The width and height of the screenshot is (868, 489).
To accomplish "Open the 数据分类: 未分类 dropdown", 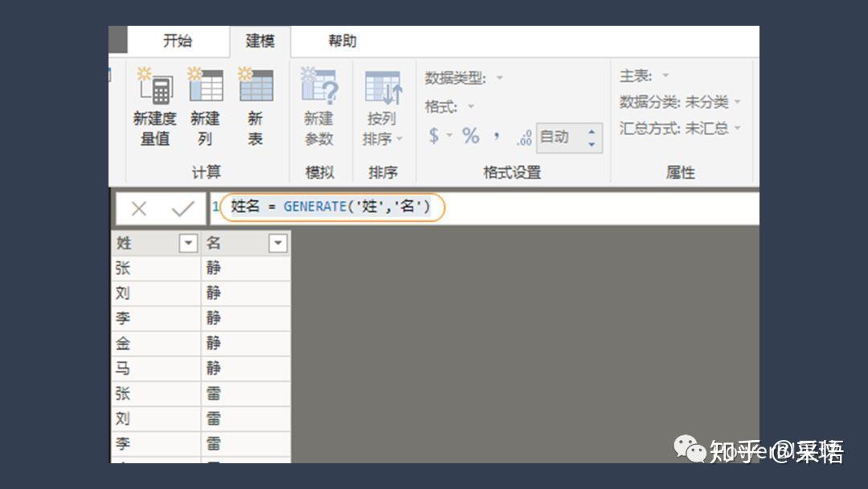I will 737,102.
